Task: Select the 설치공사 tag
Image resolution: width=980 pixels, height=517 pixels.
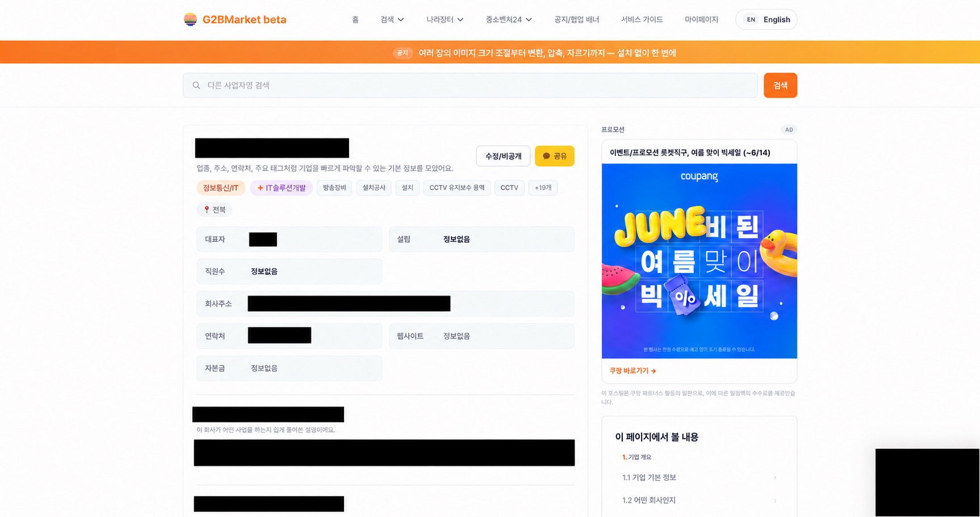Action: (x=374, y=188)
